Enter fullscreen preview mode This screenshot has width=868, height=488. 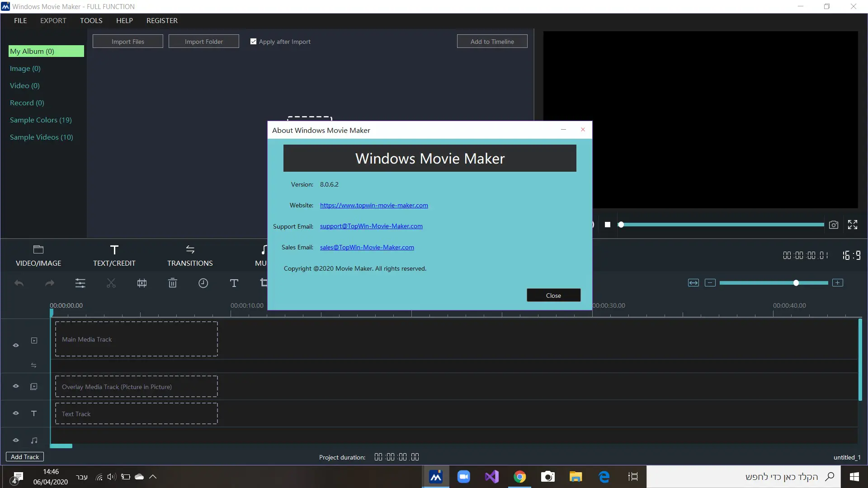click(853, 225)
